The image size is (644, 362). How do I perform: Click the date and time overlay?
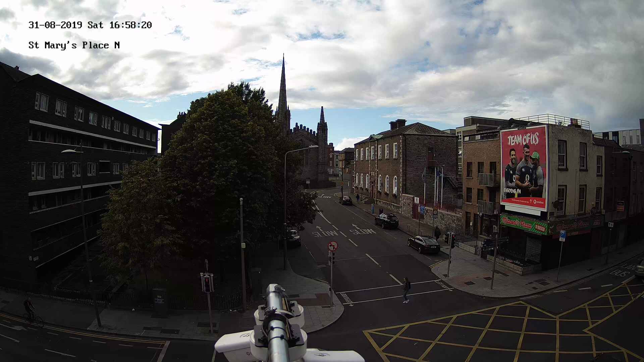(x=90, y=25)
